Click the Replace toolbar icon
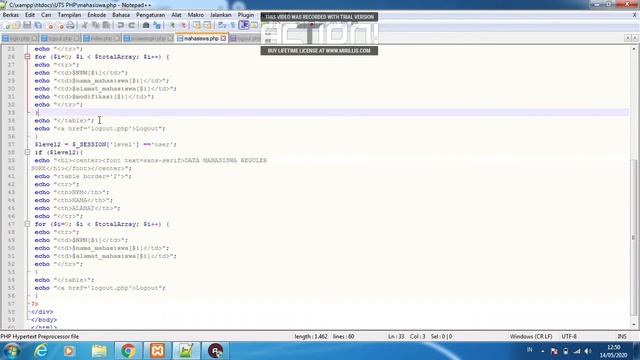This screenshot has width=640, height=360. pos(157,25)
